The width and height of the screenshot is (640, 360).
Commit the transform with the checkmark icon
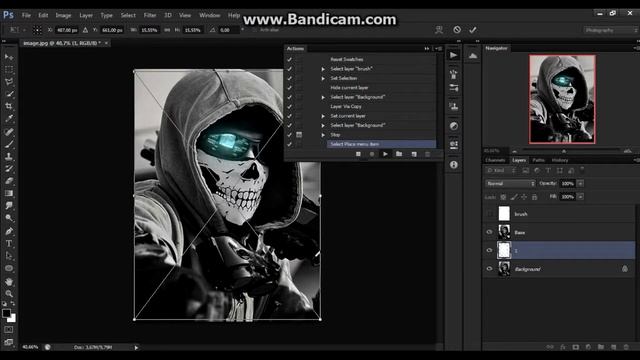click(x=473, y=30)
